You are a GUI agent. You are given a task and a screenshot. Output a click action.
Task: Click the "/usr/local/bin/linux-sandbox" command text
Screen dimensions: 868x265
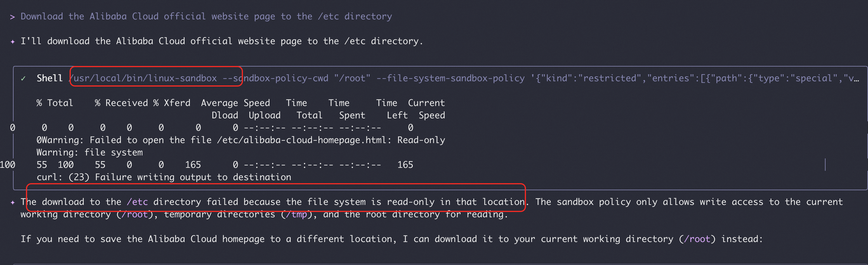coord(143,78)
